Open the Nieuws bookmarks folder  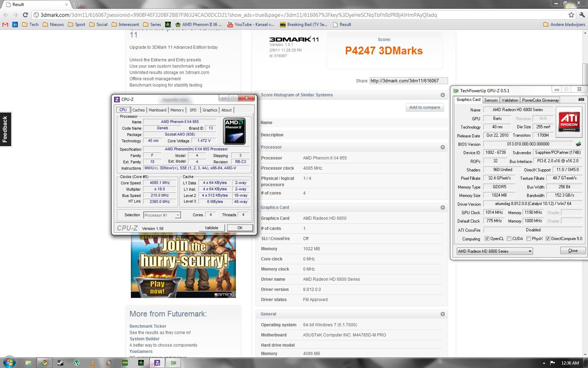[x=53, y=25]
